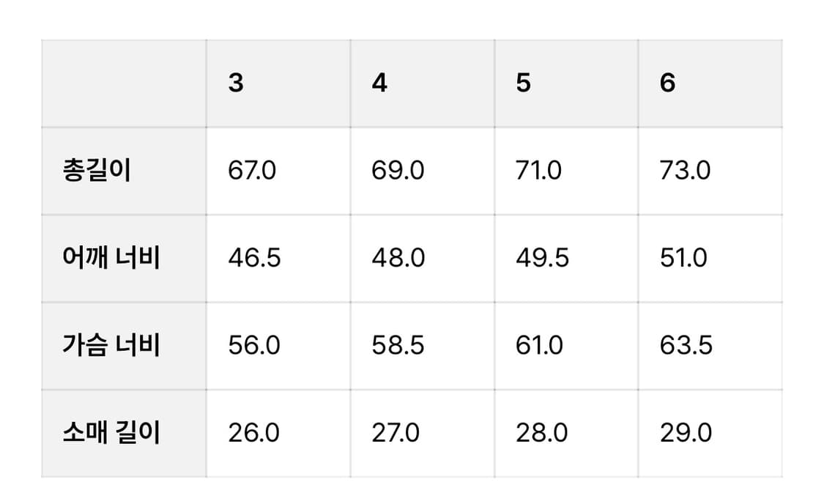This screenshot has width=824, height=504.
Task: Select the 49.5 shoulder width cell
Action: 566,258
